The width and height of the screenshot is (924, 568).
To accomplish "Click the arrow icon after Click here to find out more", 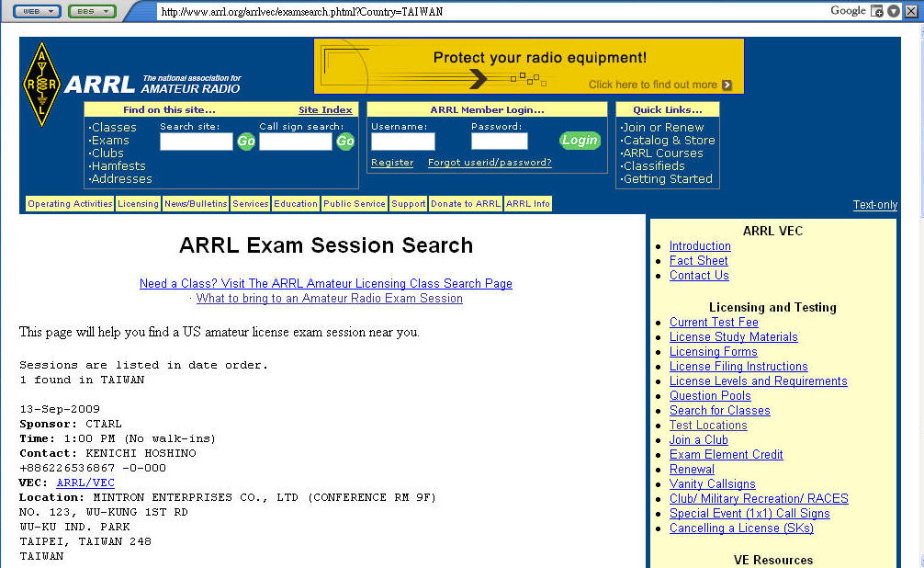I will (727, 85).
